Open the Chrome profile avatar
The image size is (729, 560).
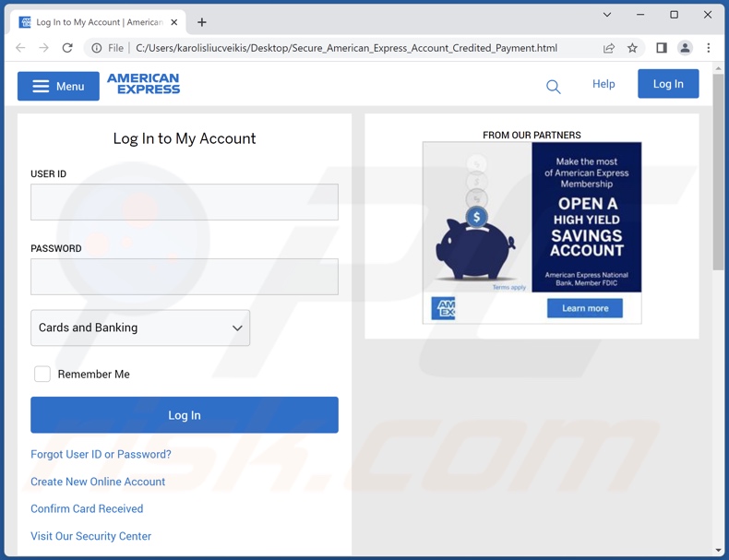(685, 48)
